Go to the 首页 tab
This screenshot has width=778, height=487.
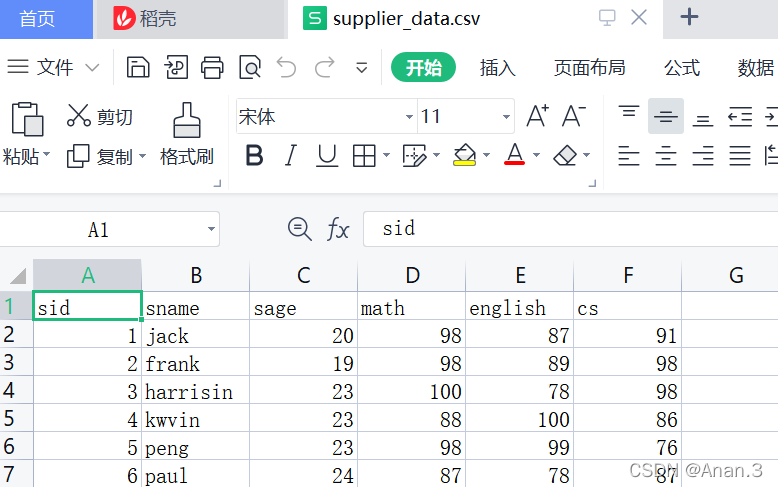(x=46, y=19)
